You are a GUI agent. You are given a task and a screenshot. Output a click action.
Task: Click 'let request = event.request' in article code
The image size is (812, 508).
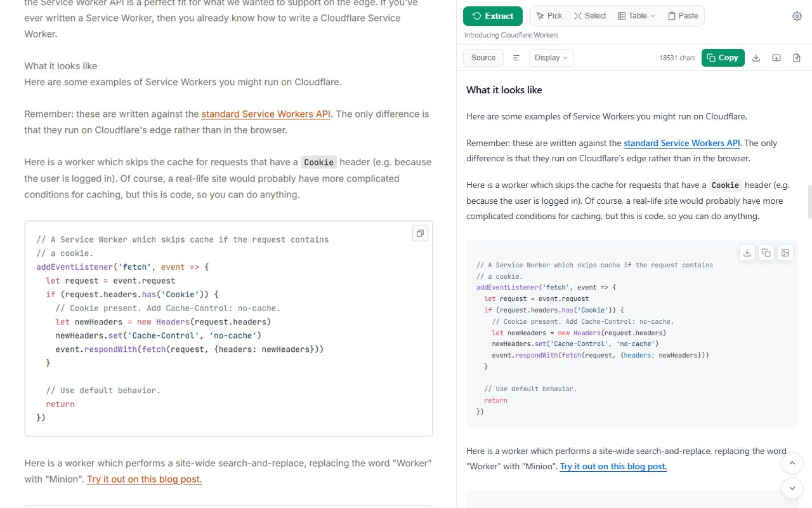[110, 281]
